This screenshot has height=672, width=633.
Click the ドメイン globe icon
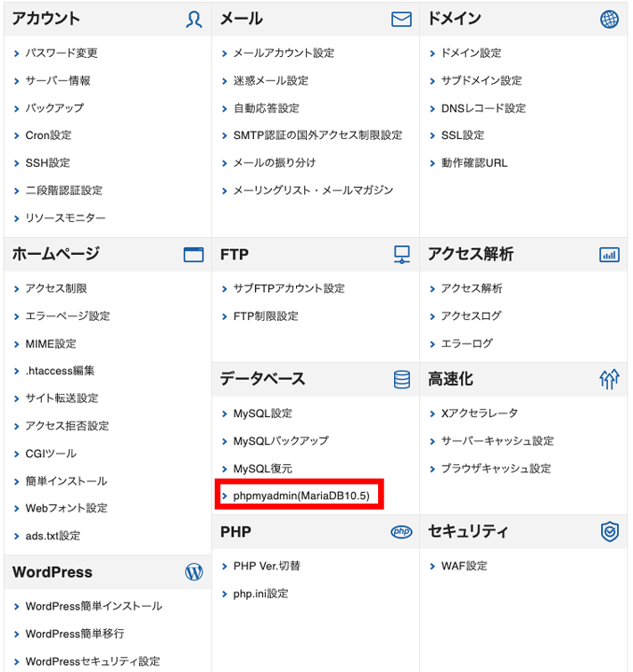[609, 20]
